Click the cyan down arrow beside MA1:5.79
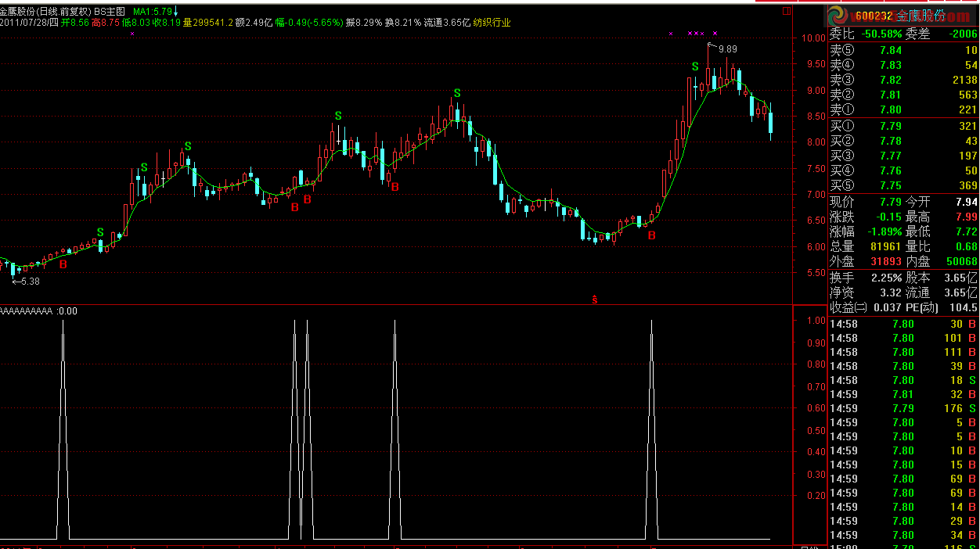The width and height of the screenshot is (980, 549). [176, 12]
